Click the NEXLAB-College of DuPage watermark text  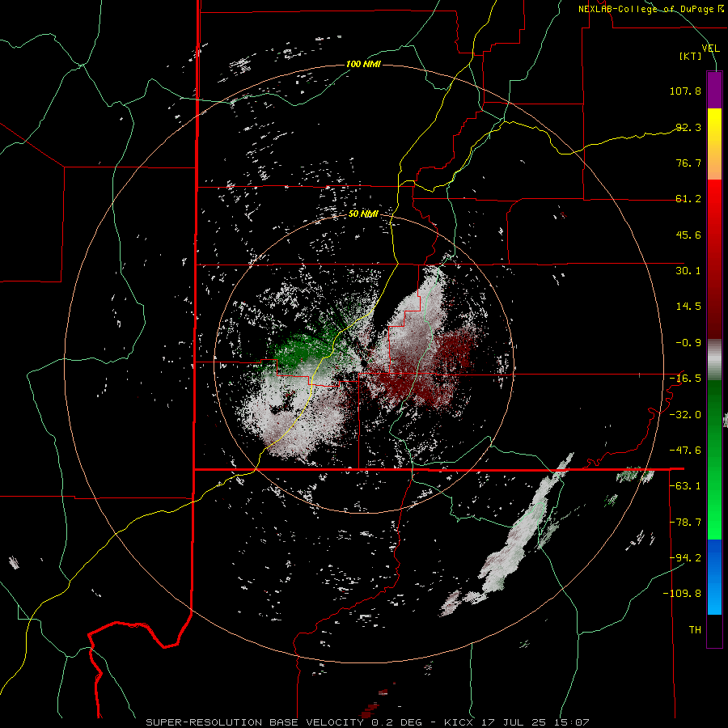click(x=651, y=9)
